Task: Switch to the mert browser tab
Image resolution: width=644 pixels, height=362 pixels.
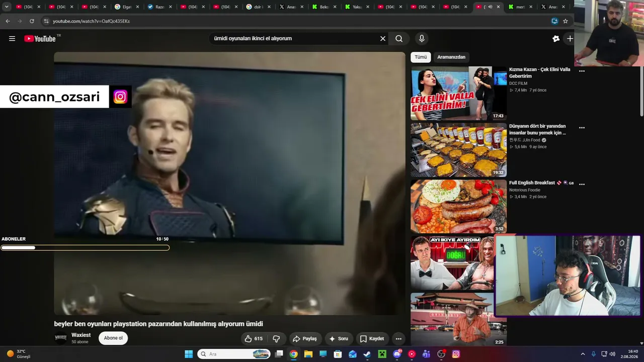Action: tap(520, 7)
